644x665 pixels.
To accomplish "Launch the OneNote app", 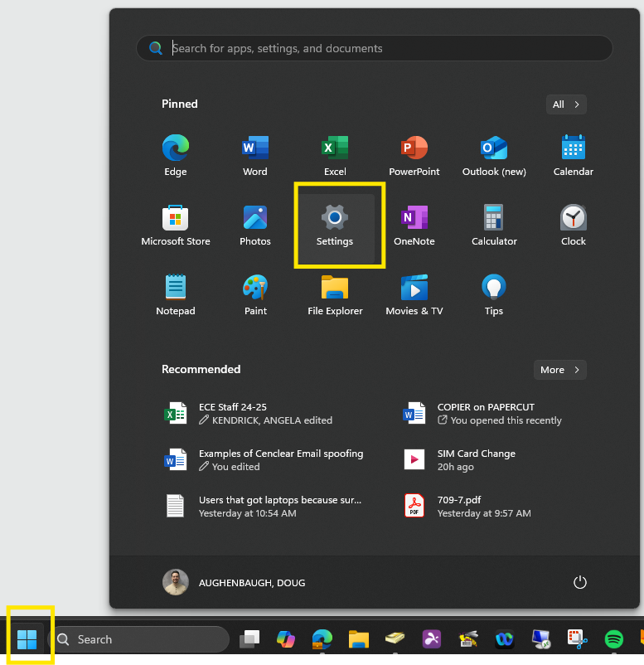I will 414,225.
